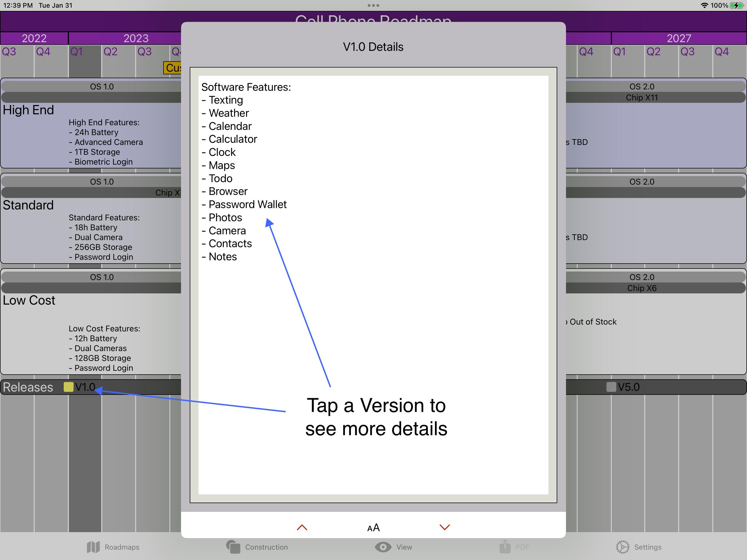Tap the battery status icon
Image resolution: width=747 pixels, height=560 pixels.
(736, 5)
